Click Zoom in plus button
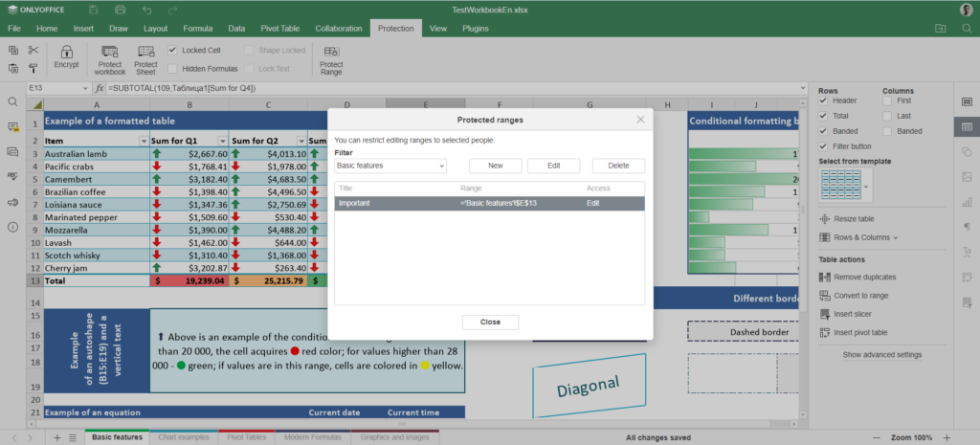This screenshot has height=445, width=980. 947,437
